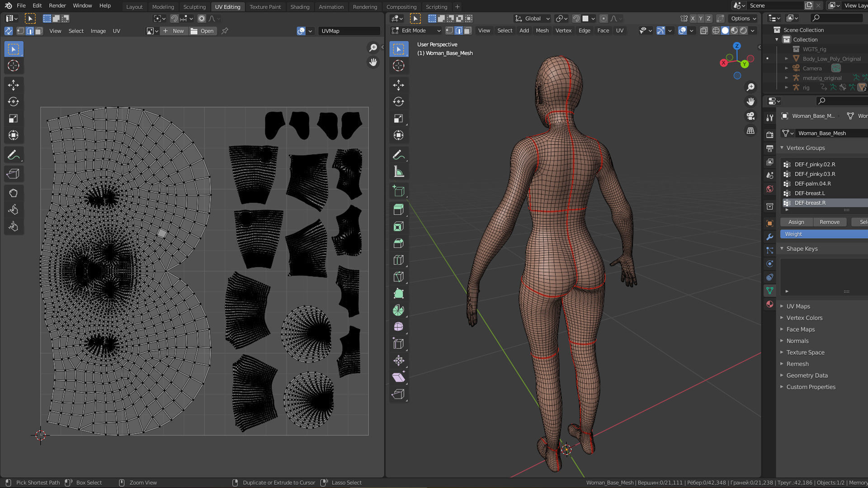Expand the UV Maps panel

[782, 306]
